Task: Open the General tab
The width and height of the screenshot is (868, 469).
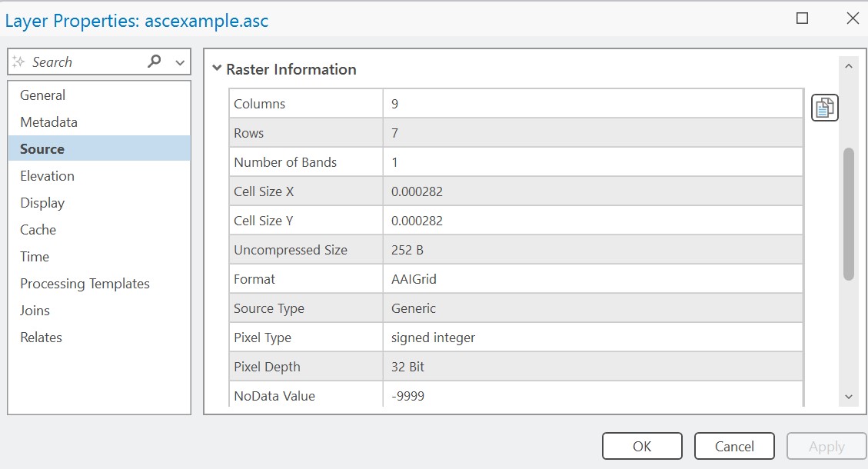Action: [42, 95]
